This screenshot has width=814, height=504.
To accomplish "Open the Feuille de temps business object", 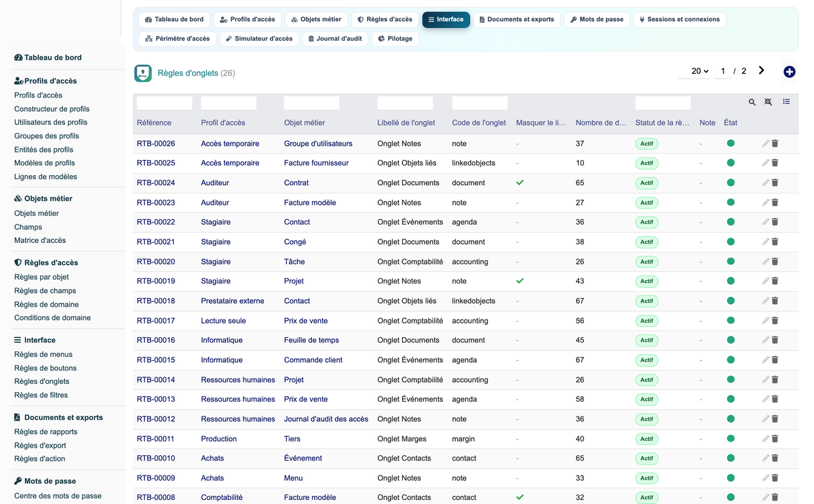I will click(311, 340).
